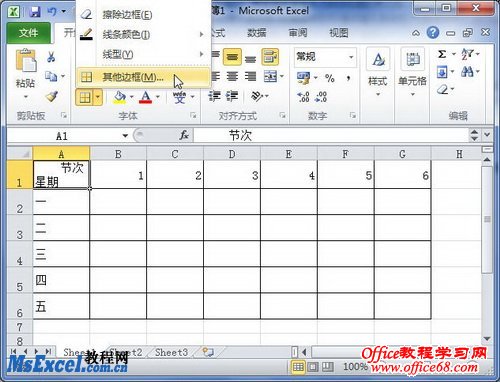The image size is (500, 382).
Task: Switch to Page Layout view in status bar
Action: [313, 367]
